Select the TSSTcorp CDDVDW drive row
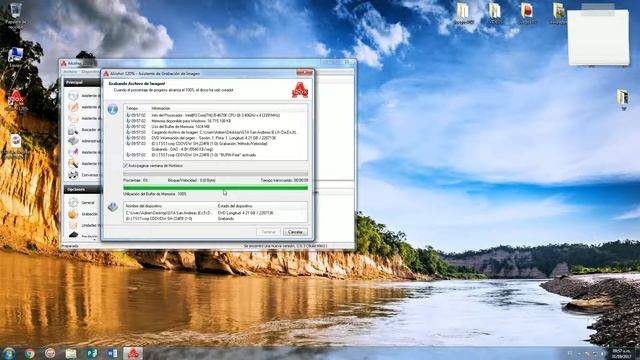640x360 pixels. click(x=216, y=219)
